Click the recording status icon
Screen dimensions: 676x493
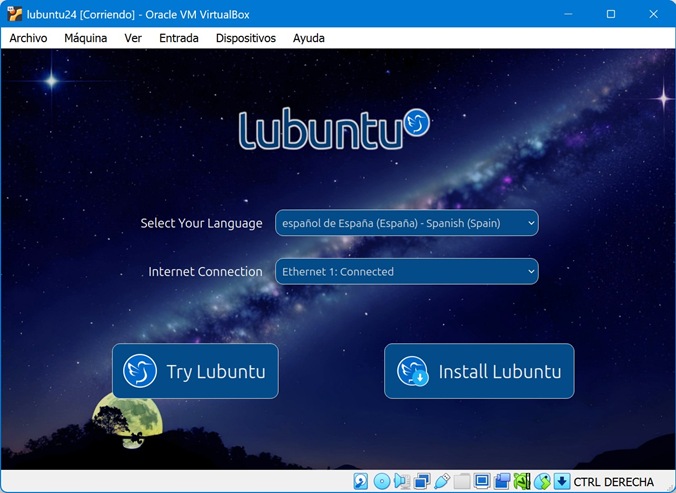coord(502,482)
